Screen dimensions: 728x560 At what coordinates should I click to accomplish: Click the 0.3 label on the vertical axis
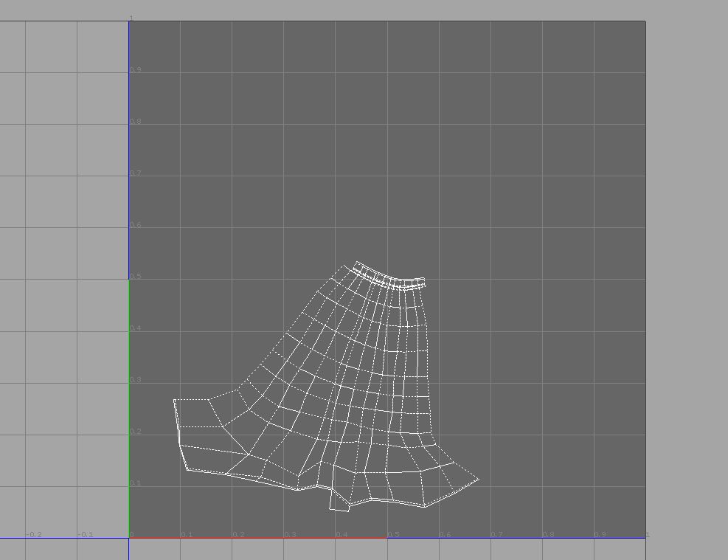click(x=136, y=379)
